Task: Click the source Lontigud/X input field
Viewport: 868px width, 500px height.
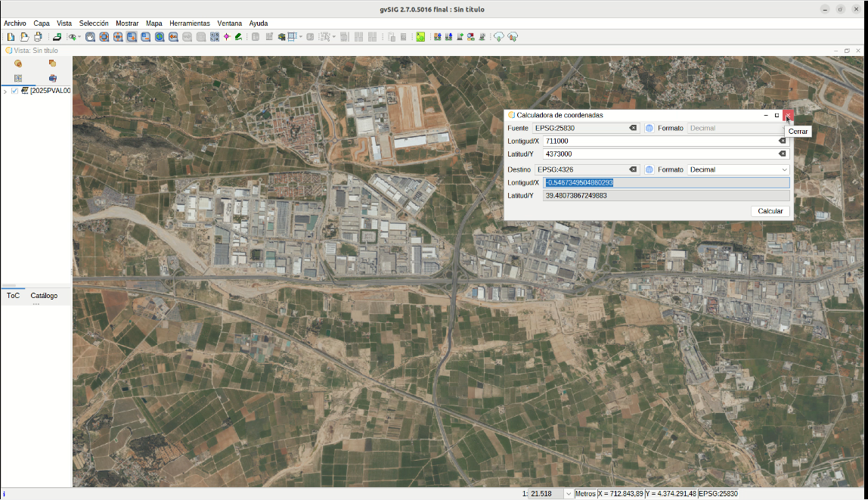Action: 658,141
